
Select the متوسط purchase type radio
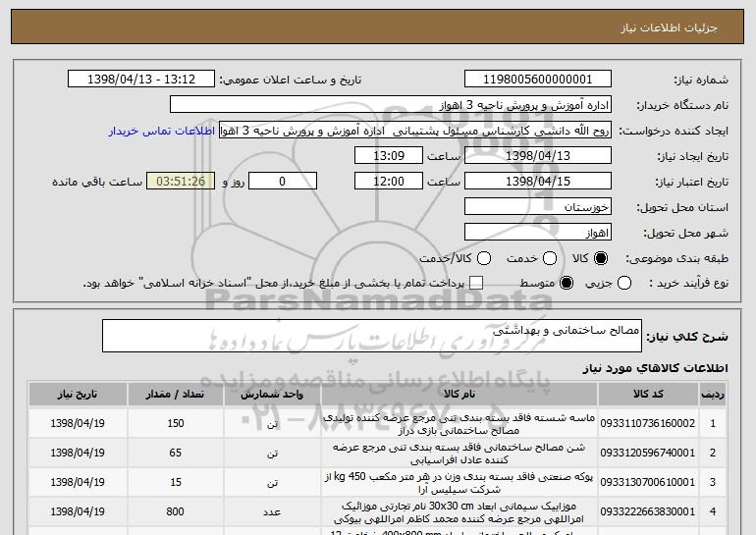[567, 283]
